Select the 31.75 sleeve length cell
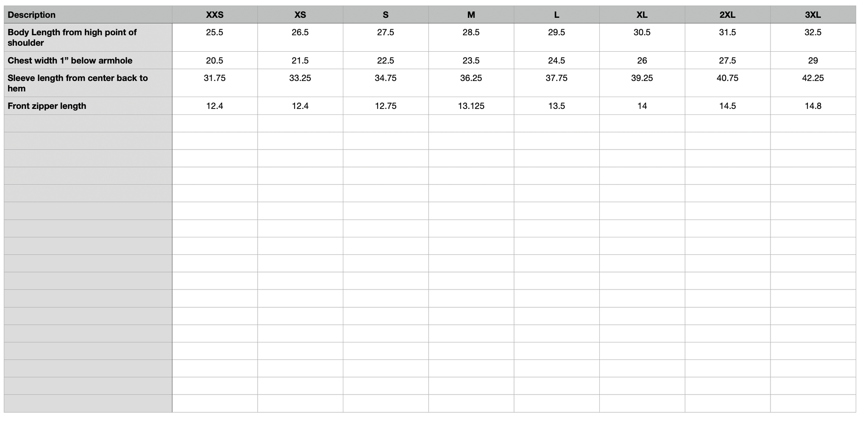This screenshot has height=423, width=868. pos(214,78)
